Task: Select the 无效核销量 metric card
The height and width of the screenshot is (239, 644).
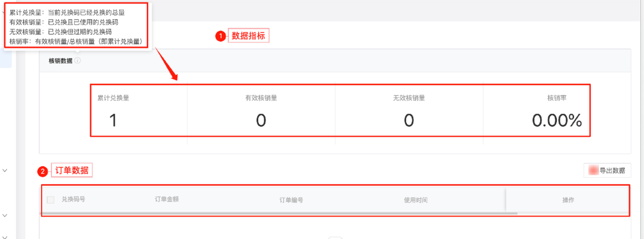Action: click(x=409, y=111)
